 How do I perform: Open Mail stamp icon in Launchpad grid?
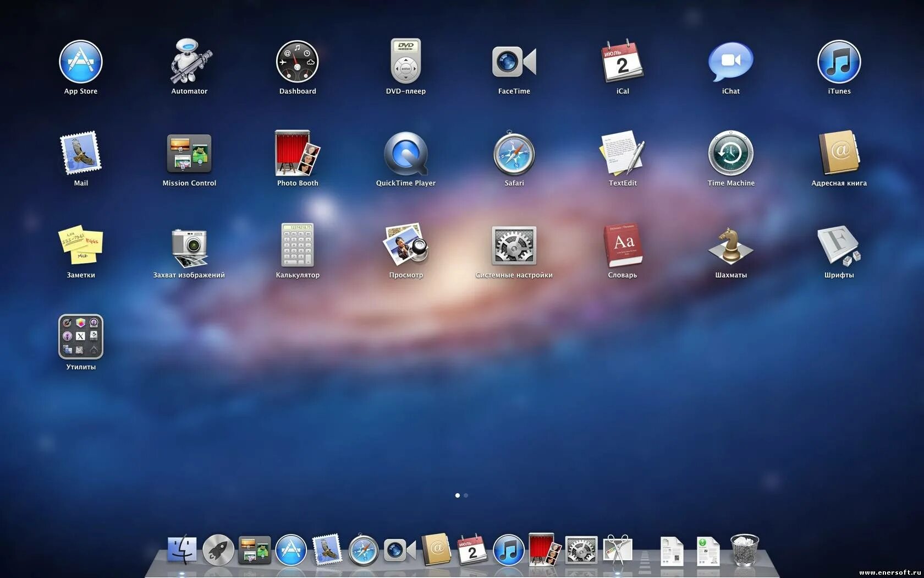pyautogui.click(x=81, y=154)
